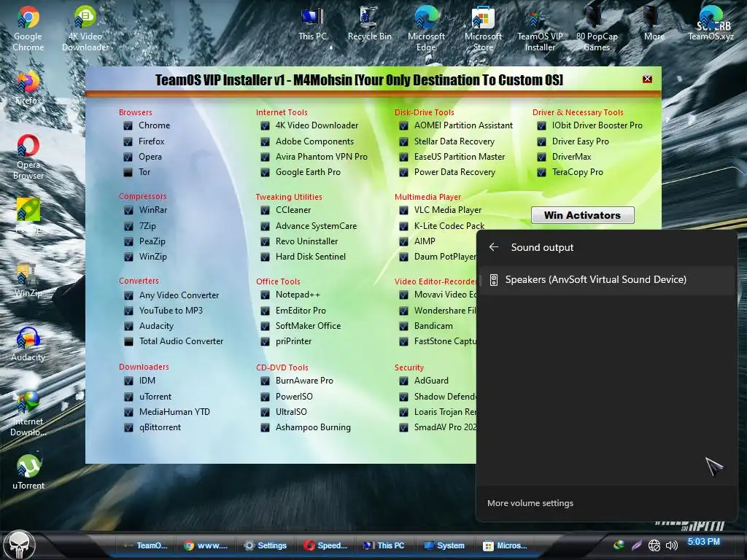The width and height of the screenshot is (747, 560).
Task: Toggle the Bandicam checkbox
Action: pyautogui.click(x=403, y=326)
